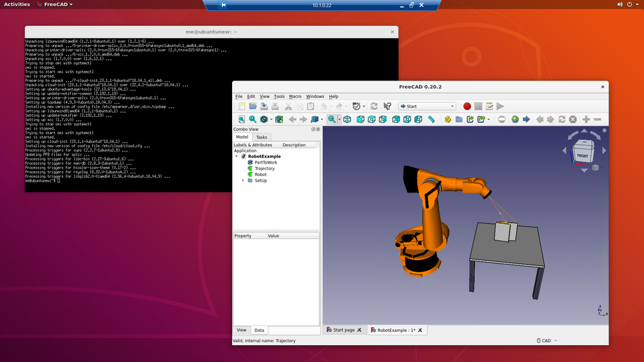Click the volume icon in system tray
Screen dimensions: 644x362
[x=620, y=5]
